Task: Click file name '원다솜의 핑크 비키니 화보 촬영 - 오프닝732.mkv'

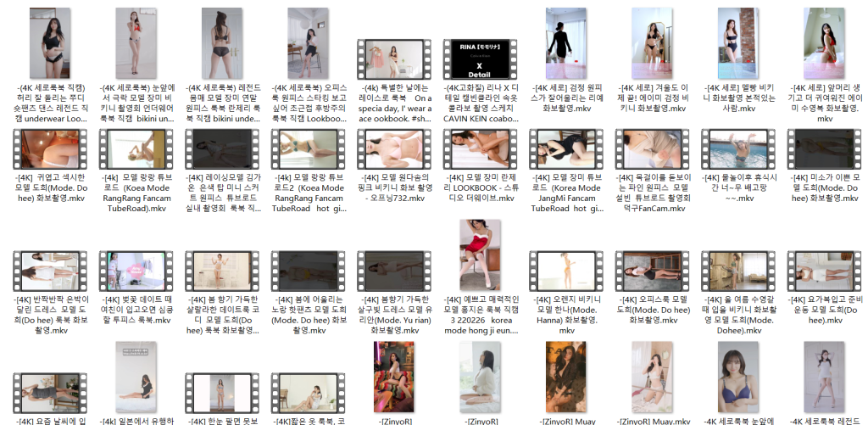Action: tap(394, 187)
